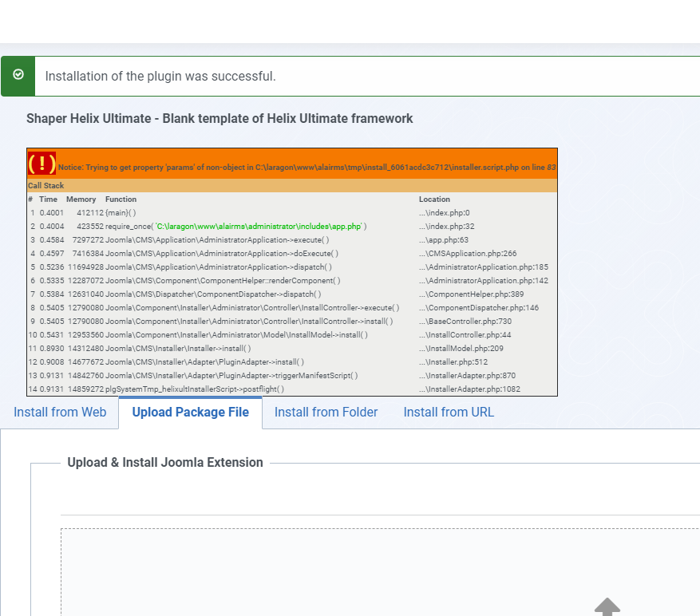Screen dimensions: 700x616
Task: Switch to the Install from URL tab
Action: coord(449,412)
